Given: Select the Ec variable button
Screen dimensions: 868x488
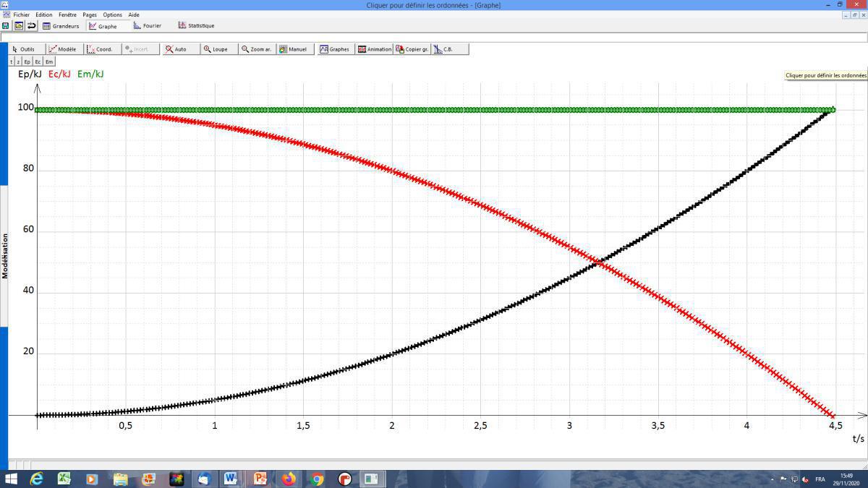Looking at the screenshot, I should pyautogui.click(x=38, y=62).
